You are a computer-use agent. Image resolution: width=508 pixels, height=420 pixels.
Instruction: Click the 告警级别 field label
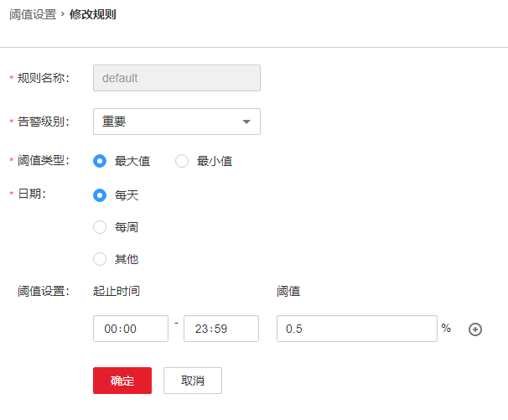pos(43,122)
